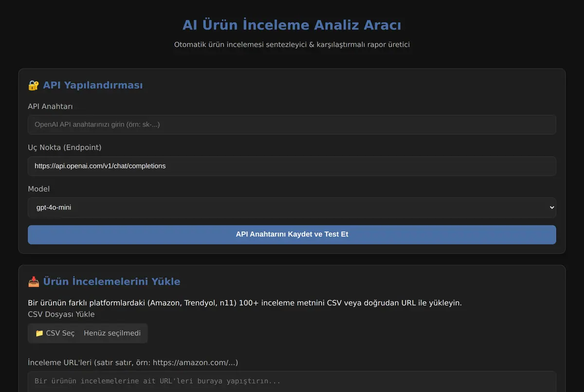Click the API Anahtarı input field
The width and height of the screenshot is (584, 392).
tap(292, 125)
